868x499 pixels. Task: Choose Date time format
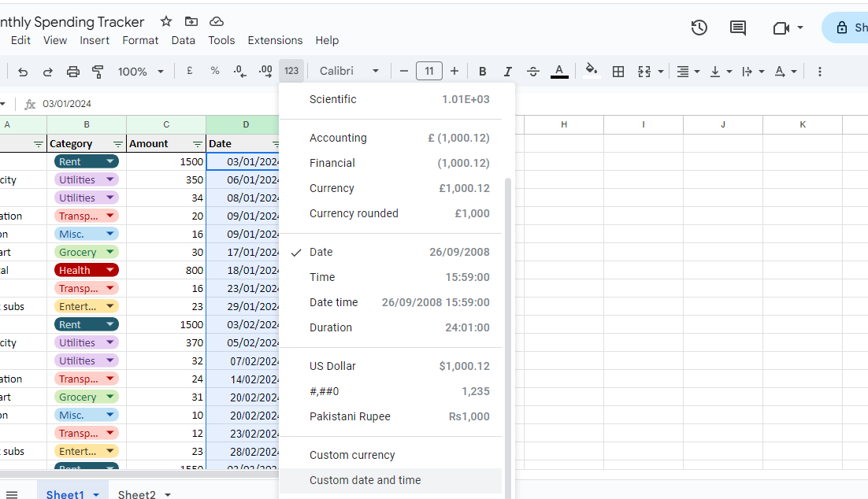click(391, 302)
